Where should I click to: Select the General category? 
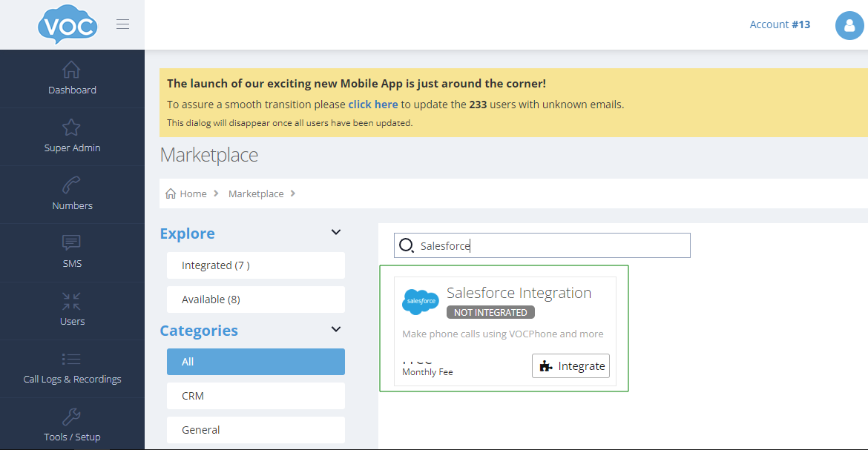255,430
